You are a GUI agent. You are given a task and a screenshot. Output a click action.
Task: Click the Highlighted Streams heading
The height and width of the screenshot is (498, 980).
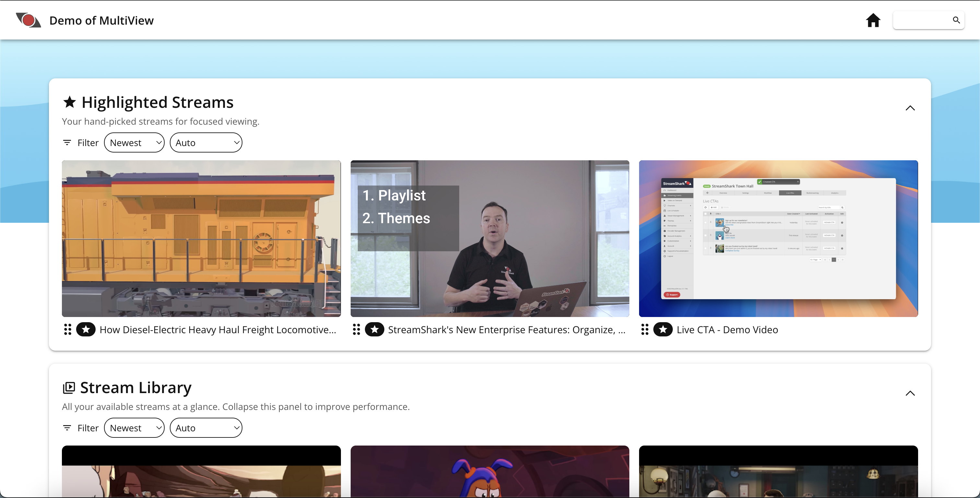tap(157, 102)
